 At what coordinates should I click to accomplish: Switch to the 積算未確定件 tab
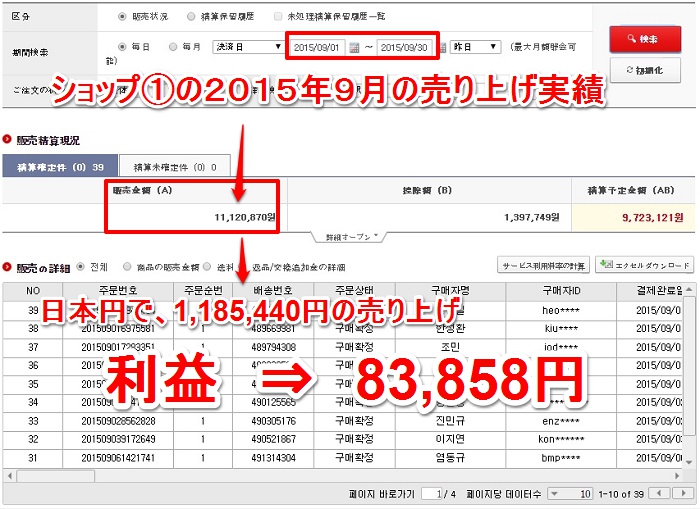tap(175, 167)
